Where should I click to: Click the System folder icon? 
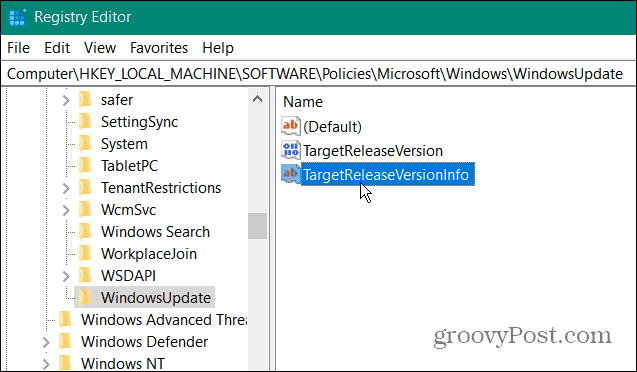pyautogui.click(x=85, y=143)
